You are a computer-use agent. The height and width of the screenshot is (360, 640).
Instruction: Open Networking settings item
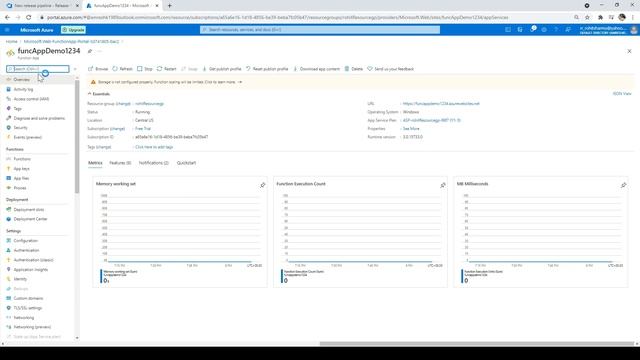pyautogui.click(x=24, y=318)
